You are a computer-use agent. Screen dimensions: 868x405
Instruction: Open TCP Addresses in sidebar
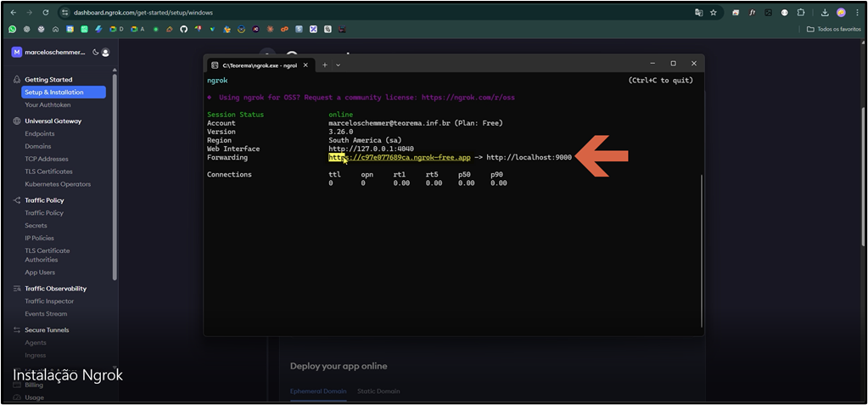click(47, 159)
